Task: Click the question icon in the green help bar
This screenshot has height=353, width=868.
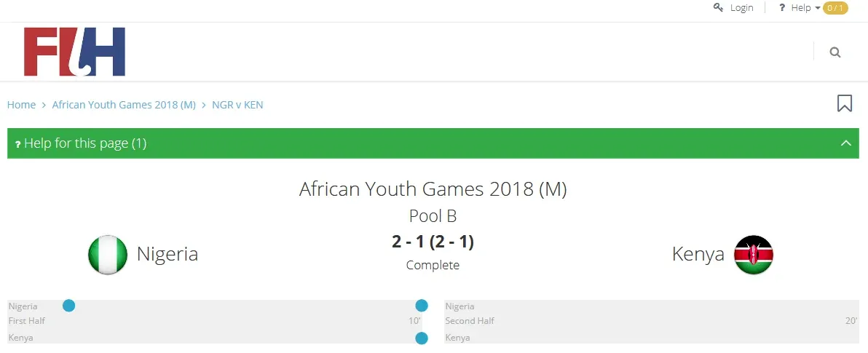Action: pos(17,144)
